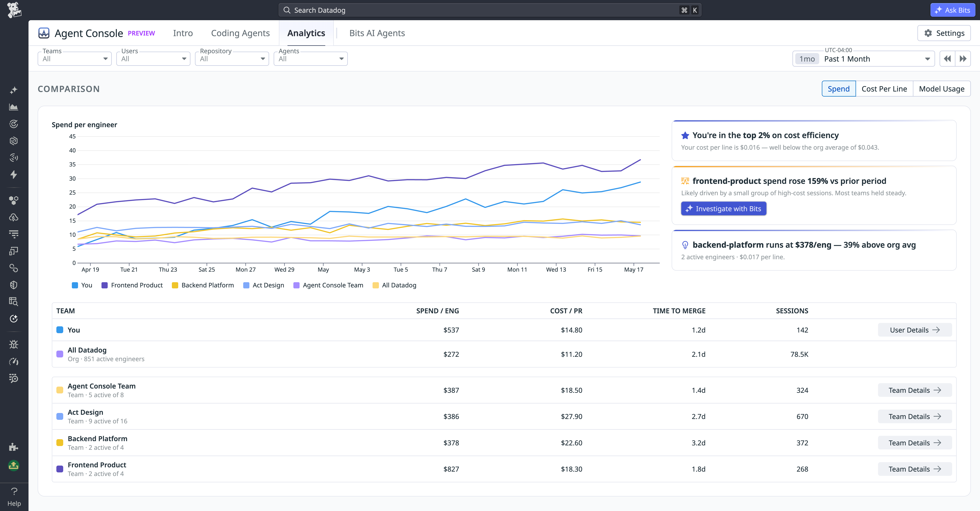
Task: Open the highlighted agent console sidebar icon
Action: point(14,319)
